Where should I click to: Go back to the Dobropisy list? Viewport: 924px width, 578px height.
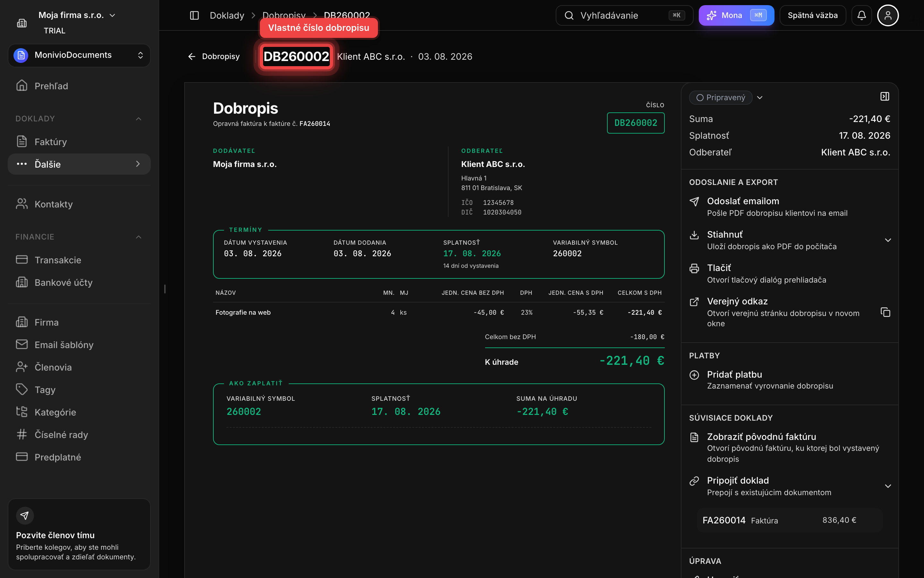coord(214,57)
